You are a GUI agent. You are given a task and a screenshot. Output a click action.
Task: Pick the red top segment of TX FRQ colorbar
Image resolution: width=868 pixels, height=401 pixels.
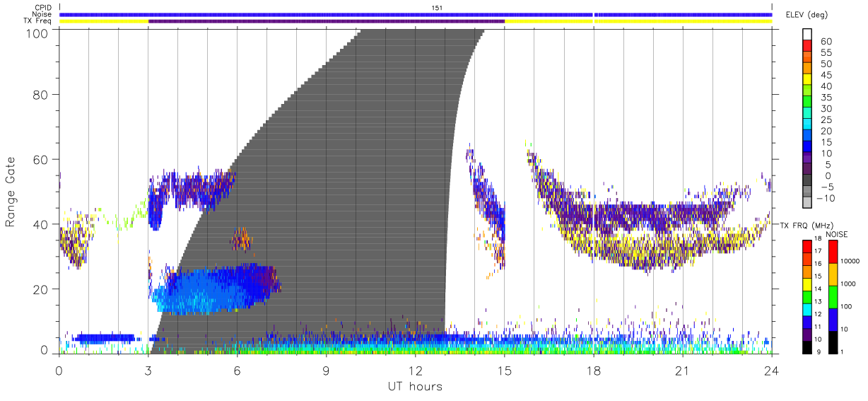tap(807, 246)
